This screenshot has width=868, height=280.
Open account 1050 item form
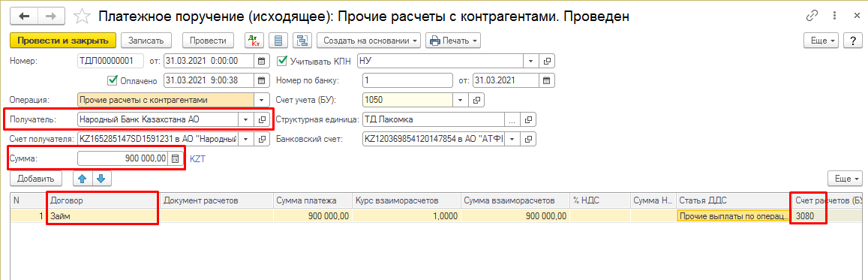coord(477,100)
